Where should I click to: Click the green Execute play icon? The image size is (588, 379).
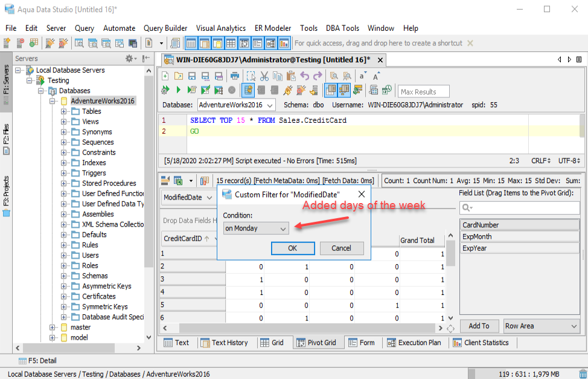(x=178, y=90)
